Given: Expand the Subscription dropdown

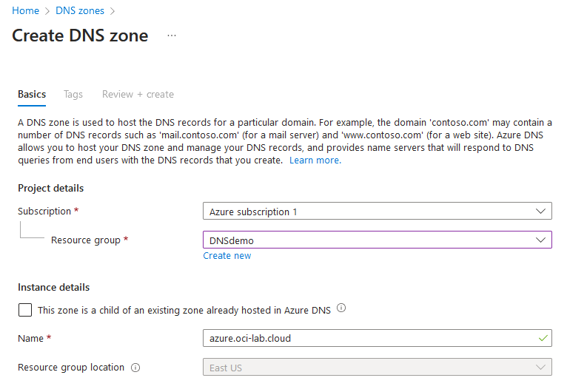Looking at the screenshot, I should click(x=377, y=212).
